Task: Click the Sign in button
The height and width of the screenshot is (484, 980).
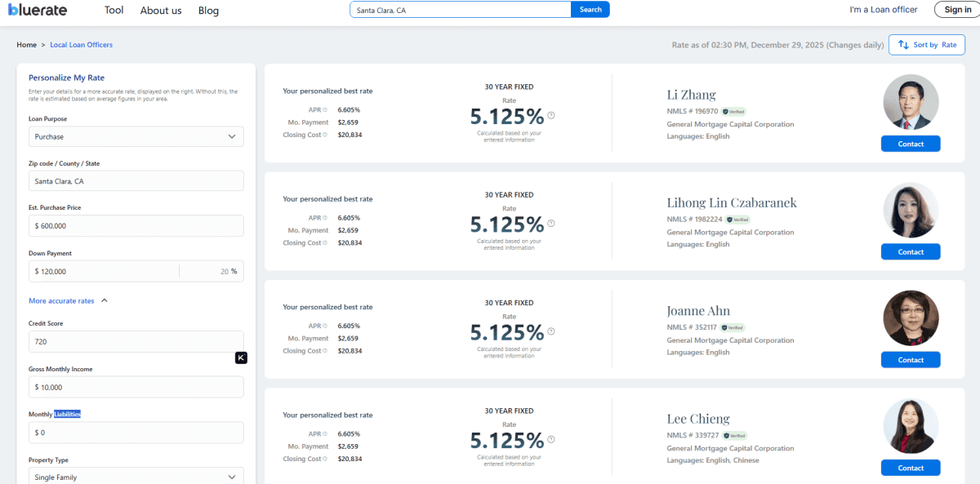Action: (956, 10)
